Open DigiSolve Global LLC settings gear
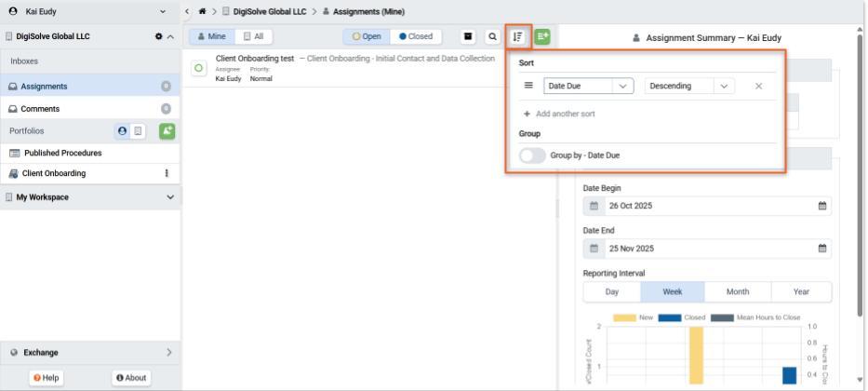 tap(158, 36)
